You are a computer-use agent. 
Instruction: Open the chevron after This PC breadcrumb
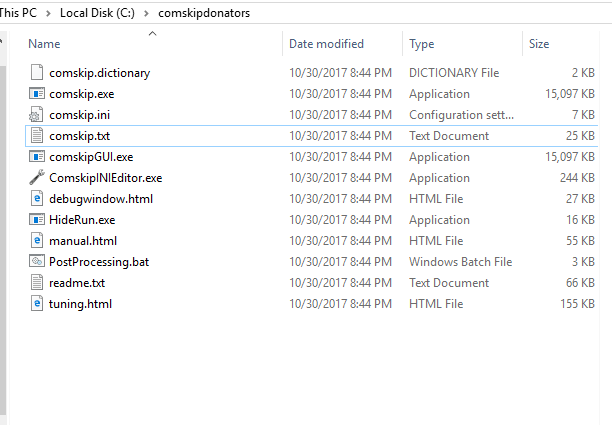pyautogui.click(x=48, y=13)
